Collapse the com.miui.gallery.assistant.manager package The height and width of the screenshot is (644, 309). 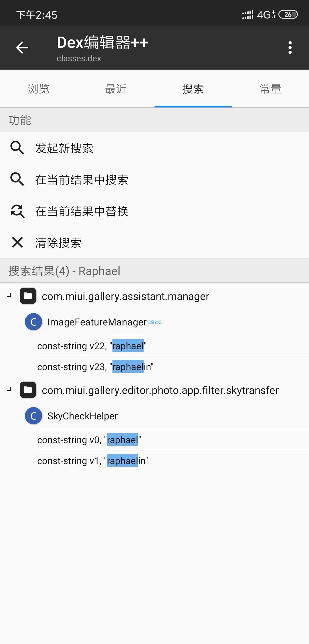pos(10,295)
